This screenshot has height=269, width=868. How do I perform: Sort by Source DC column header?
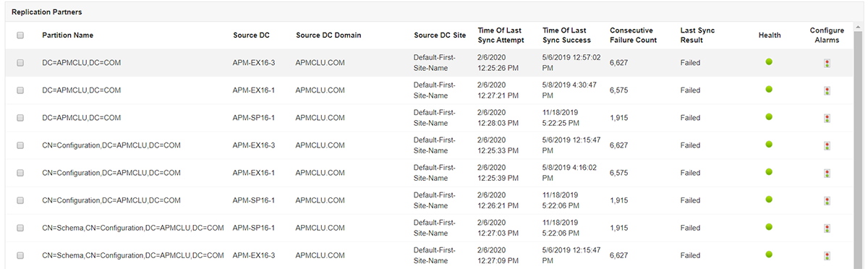tap(251, 35)
